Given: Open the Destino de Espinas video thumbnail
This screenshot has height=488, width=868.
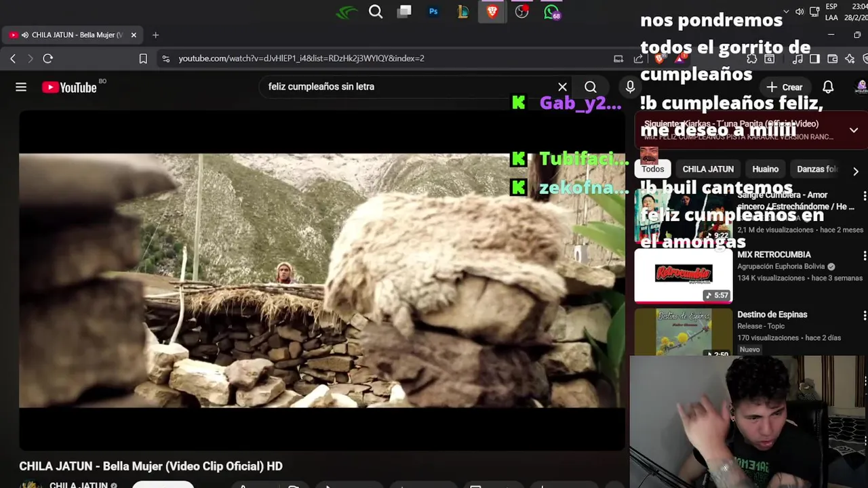Looking at the screenshot, I should click(684, 332).
